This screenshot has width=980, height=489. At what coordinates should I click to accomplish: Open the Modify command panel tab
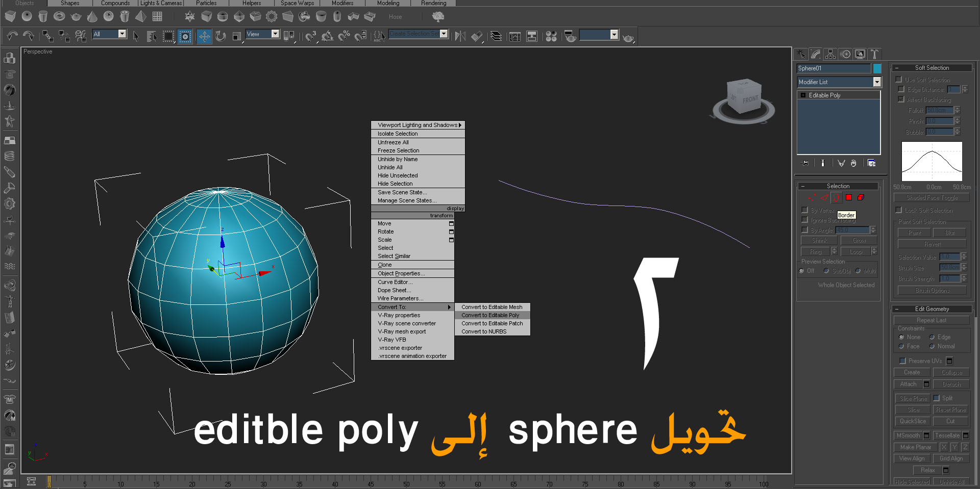816,54
